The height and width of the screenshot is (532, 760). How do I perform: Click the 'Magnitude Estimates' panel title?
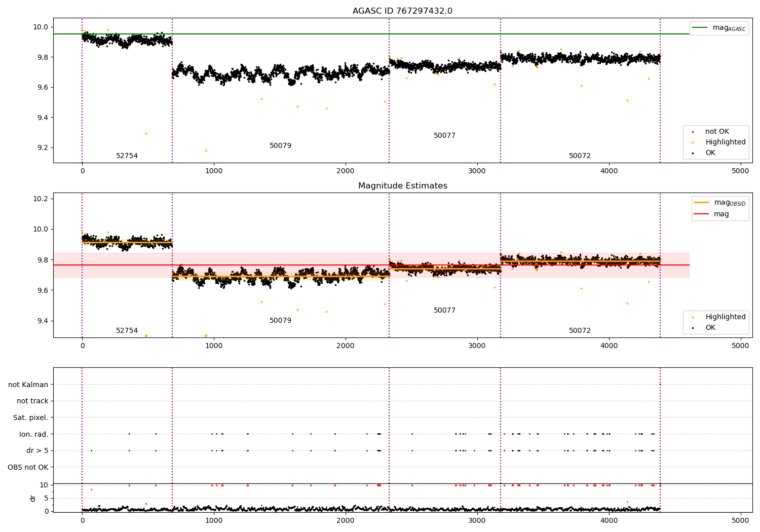402,186
